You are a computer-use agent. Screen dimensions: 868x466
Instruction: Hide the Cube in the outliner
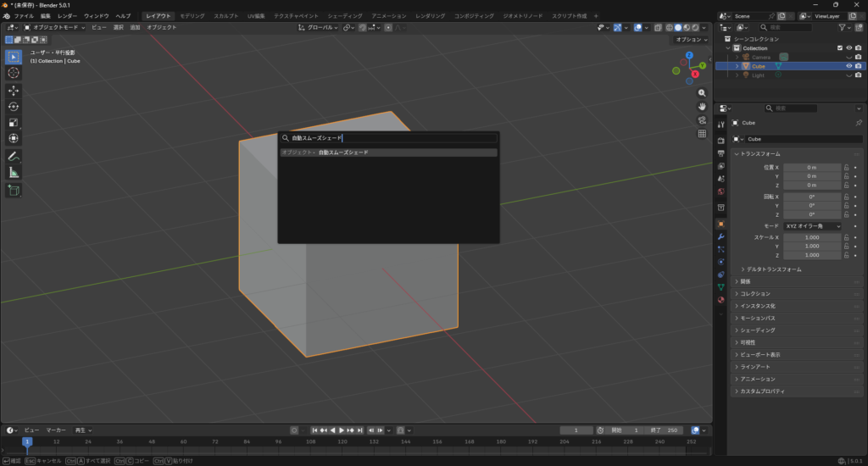click(x=849, y=66)
